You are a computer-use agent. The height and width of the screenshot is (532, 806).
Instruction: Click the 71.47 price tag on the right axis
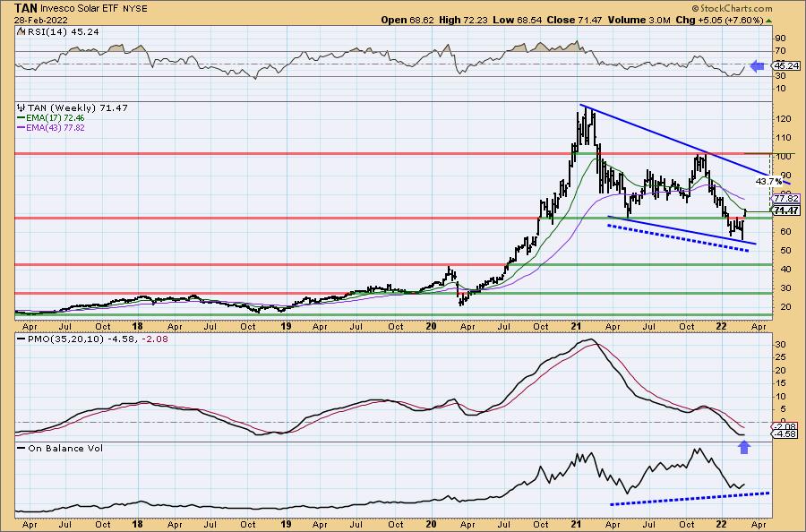click(786, 210)
